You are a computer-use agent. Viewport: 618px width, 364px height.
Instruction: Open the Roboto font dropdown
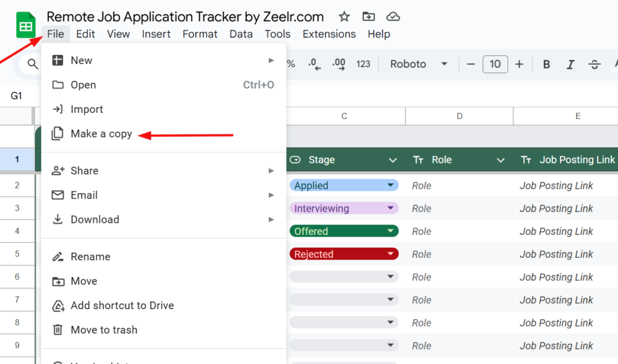419,64
